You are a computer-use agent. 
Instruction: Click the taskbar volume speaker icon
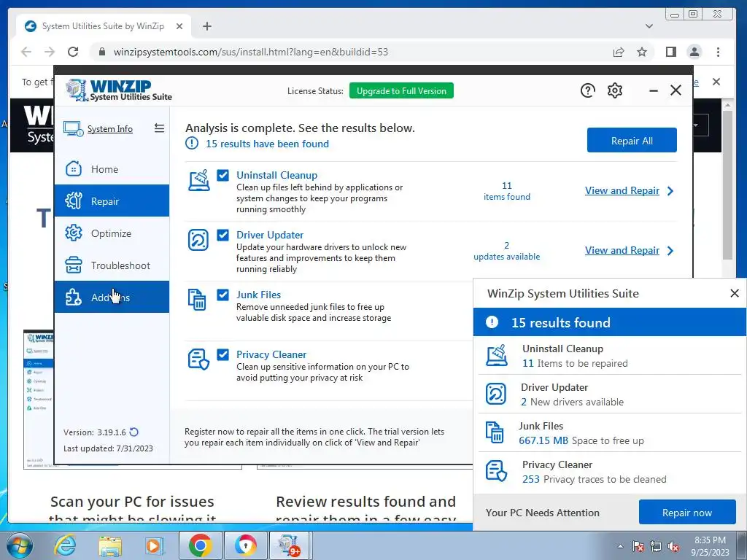point(673,547)
